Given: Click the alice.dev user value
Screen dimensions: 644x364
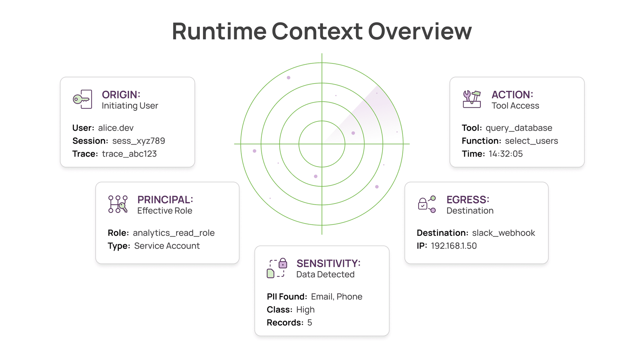Looking at the screenshot, I should 116,128.
